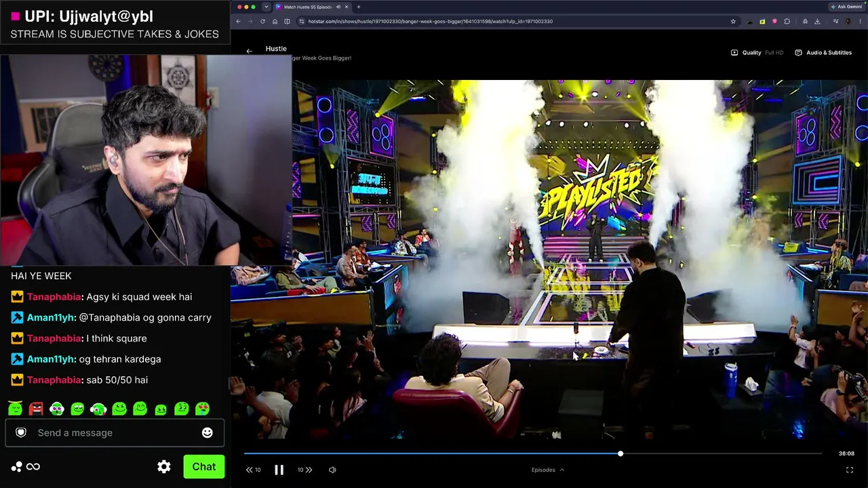Click Tanaphabia on 'Agsy ki squad week' message
Screen dimensions: 868x488
click(54, 297)
